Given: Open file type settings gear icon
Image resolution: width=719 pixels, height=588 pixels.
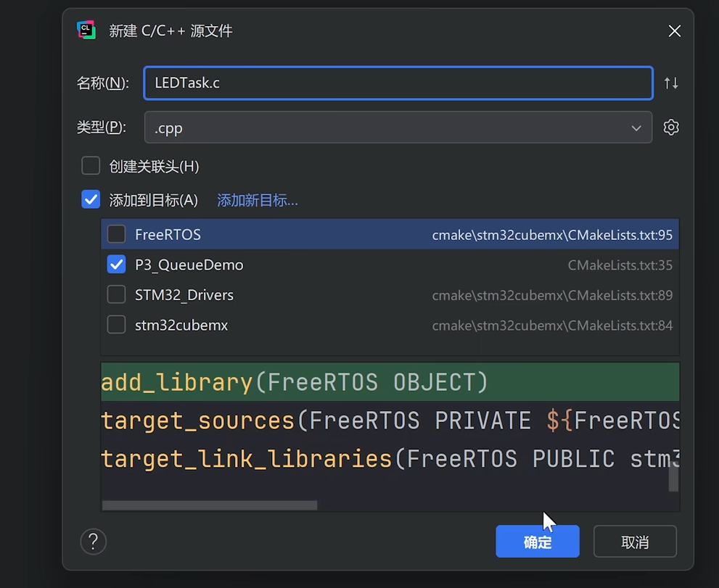Looking at the screenshot, I should pyautogui.click(x=671, y=127).
